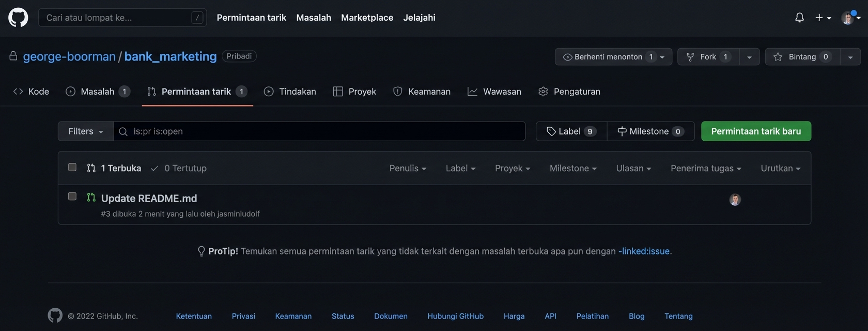Open the Label list button with tag icon
The height and width of the screenshot is (331, 868).
(x=571, y=131)
